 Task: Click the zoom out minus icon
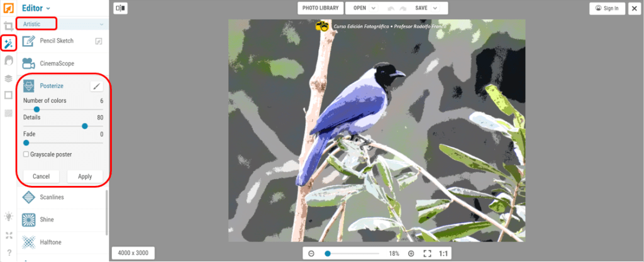tap(311, 253)
